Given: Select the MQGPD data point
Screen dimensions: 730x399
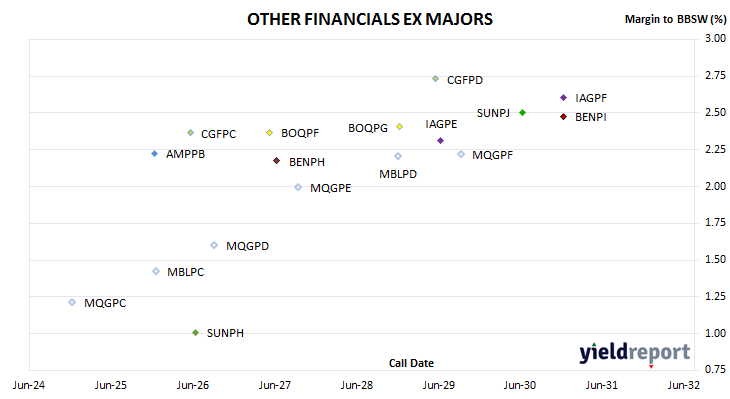Looking at the screenshot, I should 214,245.
